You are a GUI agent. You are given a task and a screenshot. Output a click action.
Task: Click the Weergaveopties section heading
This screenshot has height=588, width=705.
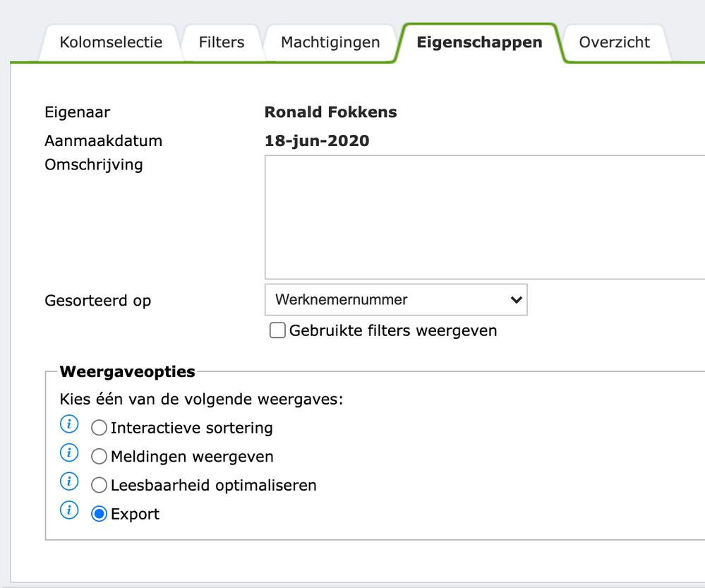click(x=128, y=371)
